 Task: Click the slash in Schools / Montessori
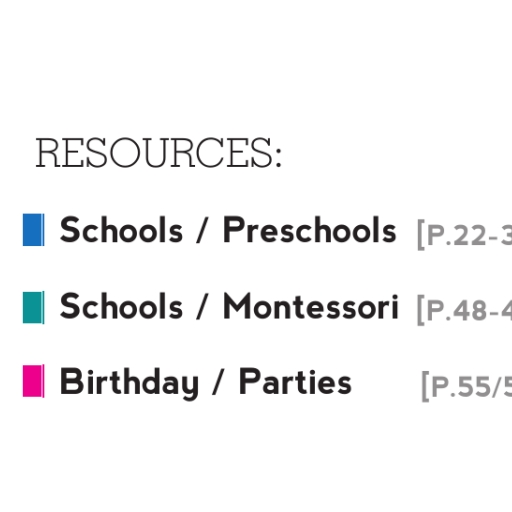point(203,306)
